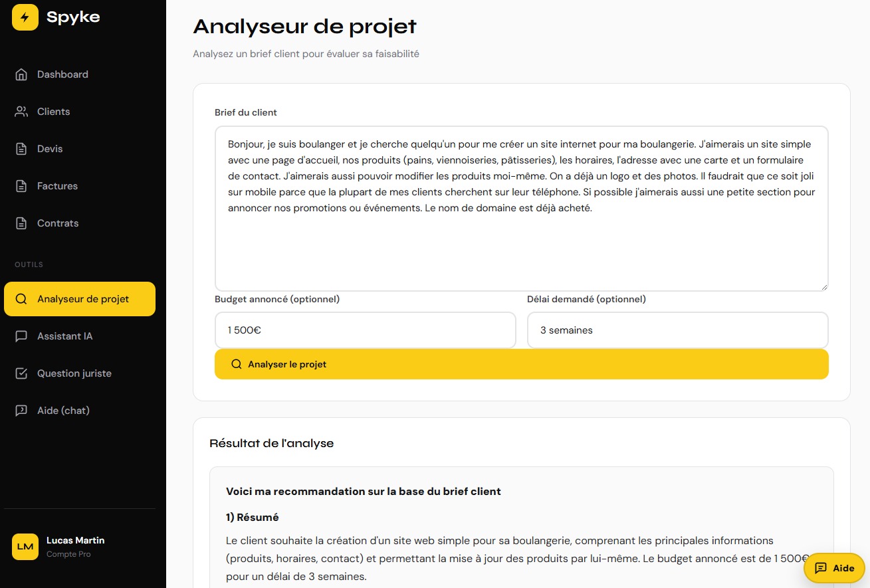Click the Assistant IA chat bubble icon

click(x=21, y=336)
